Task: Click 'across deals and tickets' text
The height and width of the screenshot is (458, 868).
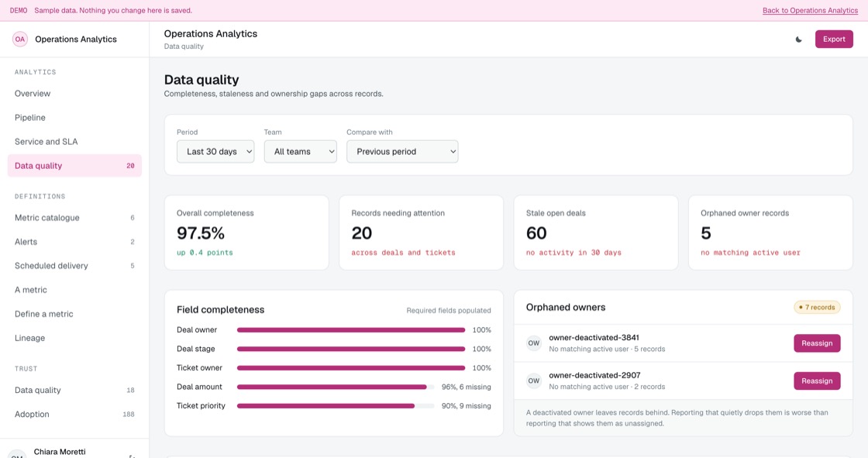Action: (x=403, y=253)
